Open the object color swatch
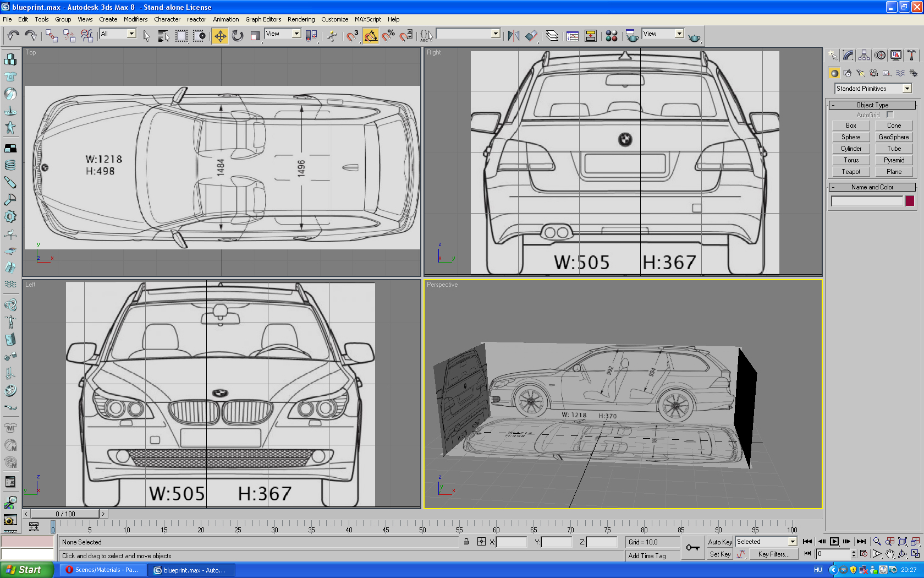Image resolution: width=924 pixels, height=578 pixels. [910, 201]
